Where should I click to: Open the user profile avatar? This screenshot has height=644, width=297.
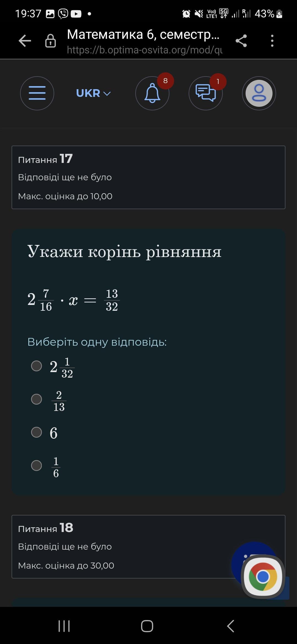259,93
